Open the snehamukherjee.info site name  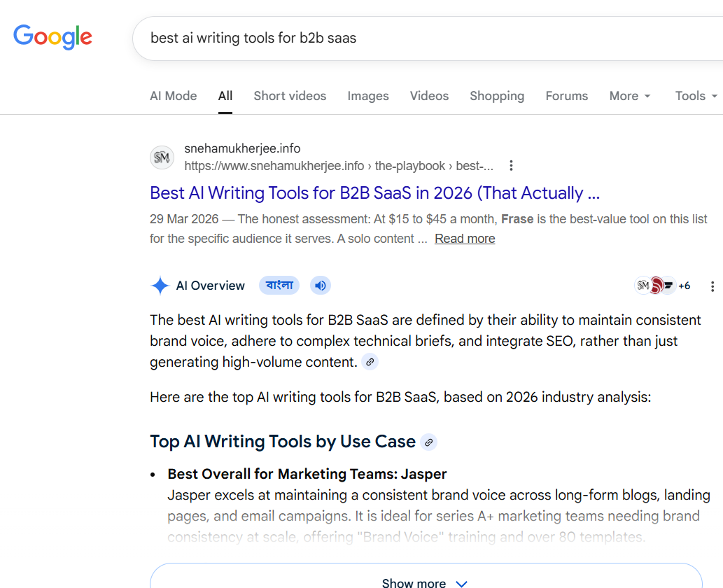tap(242, 148)
